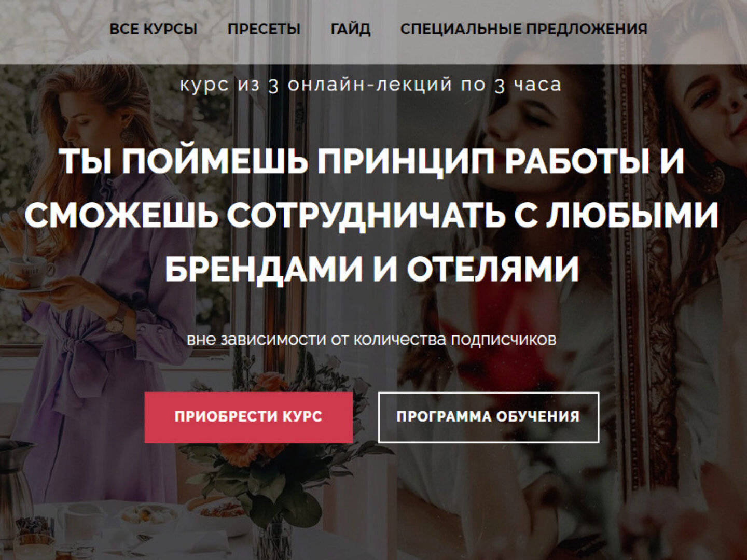The height and width of the screenshot is (560, 747).
Task: Open СПЕЦИАЛЬНЫЕ ПРЕДЛОЖЕНИЯ in top navigation
Action: 523,29
